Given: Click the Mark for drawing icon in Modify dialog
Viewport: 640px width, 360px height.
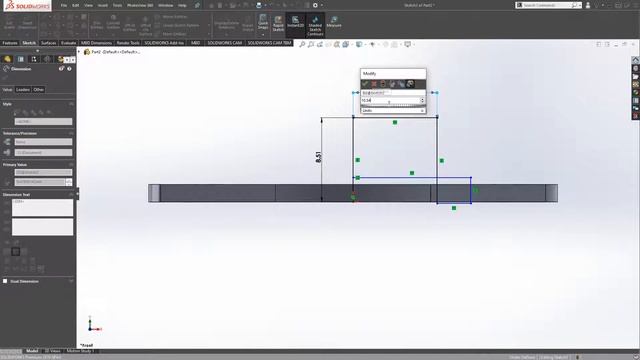Looking at the screenshot, I should pos(410,84).
